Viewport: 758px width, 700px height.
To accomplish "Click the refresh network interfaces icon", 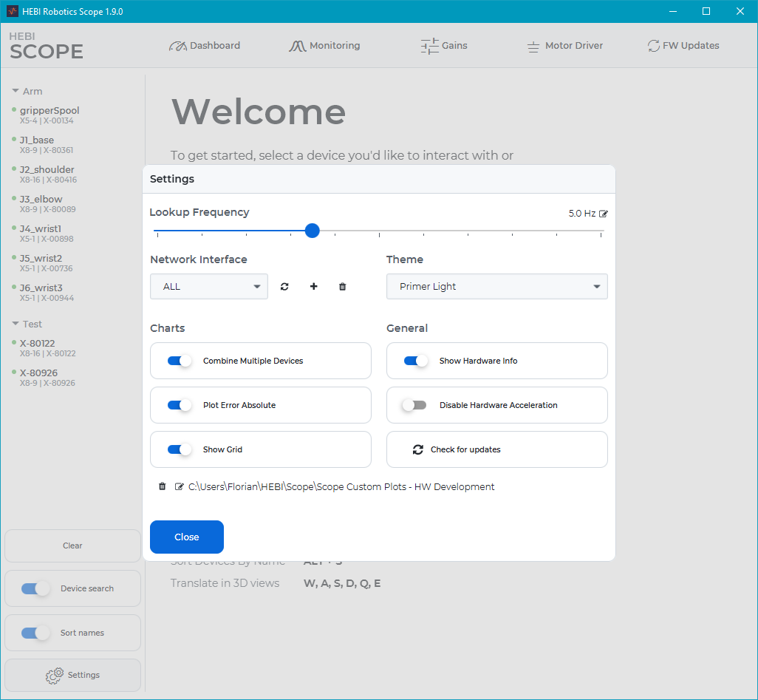I will coord(284,287).
